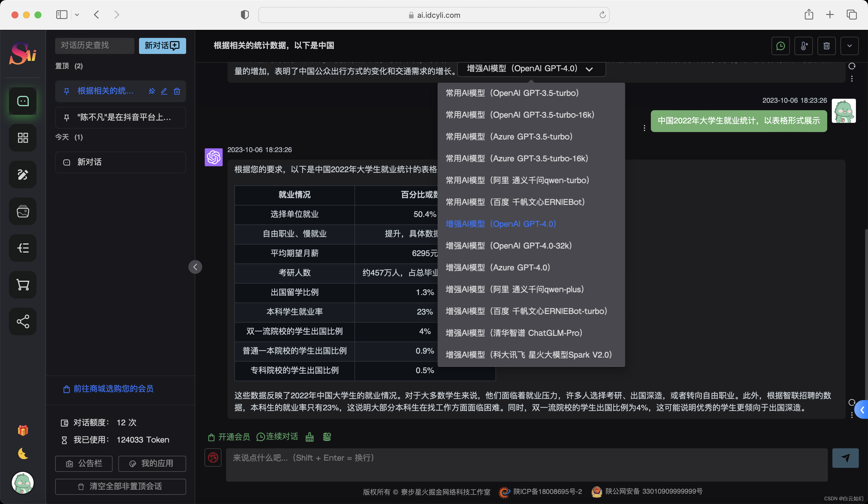The image size is (868, 504).
Task: Delete the pinned conversation 根据相关的统…
Action: coord(177,91)
